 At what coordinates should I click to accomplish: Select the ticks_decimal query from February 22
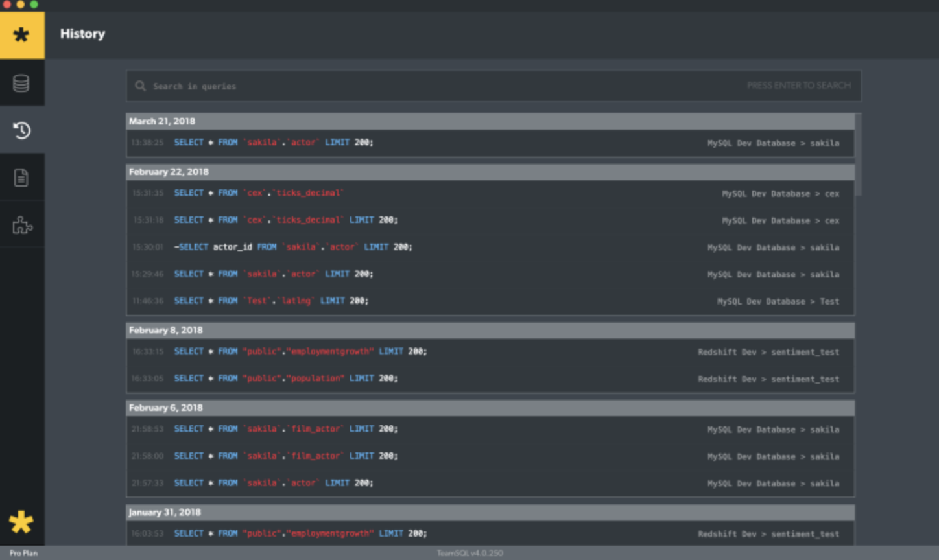[x=259, y=192]
